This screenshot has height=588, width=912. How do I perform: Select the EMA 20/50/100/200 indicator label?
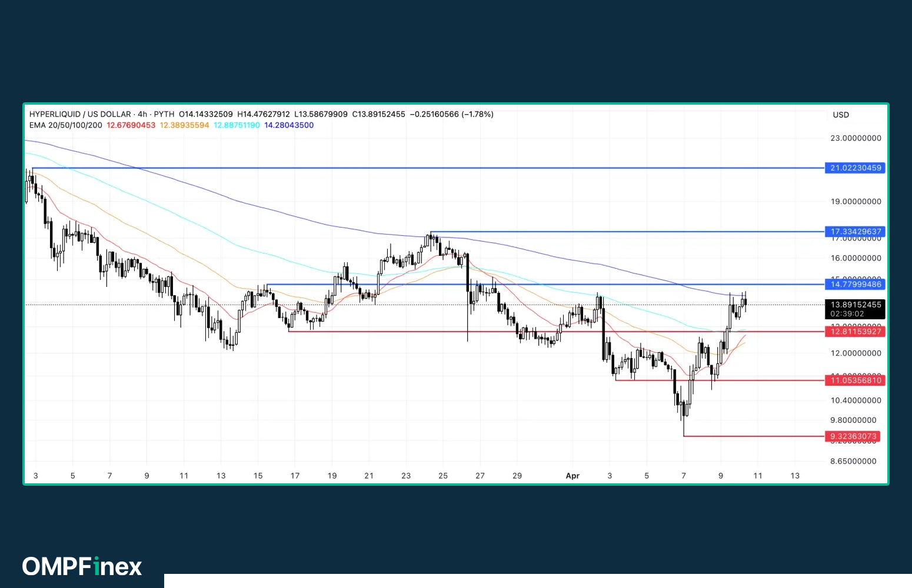pos(65,125)
